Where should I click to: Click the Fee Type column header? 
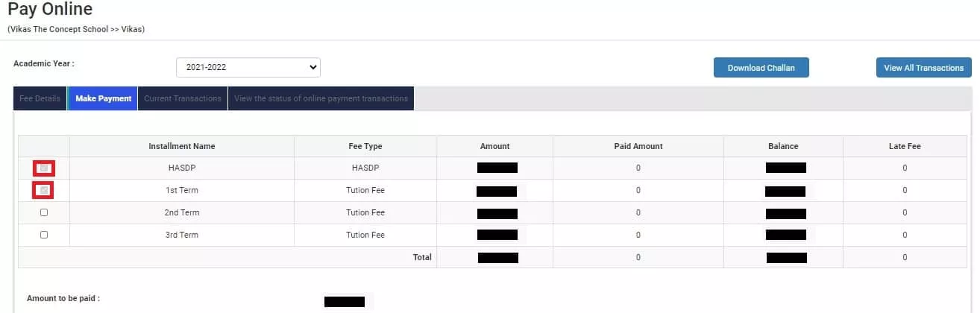(x=365, y=146)
